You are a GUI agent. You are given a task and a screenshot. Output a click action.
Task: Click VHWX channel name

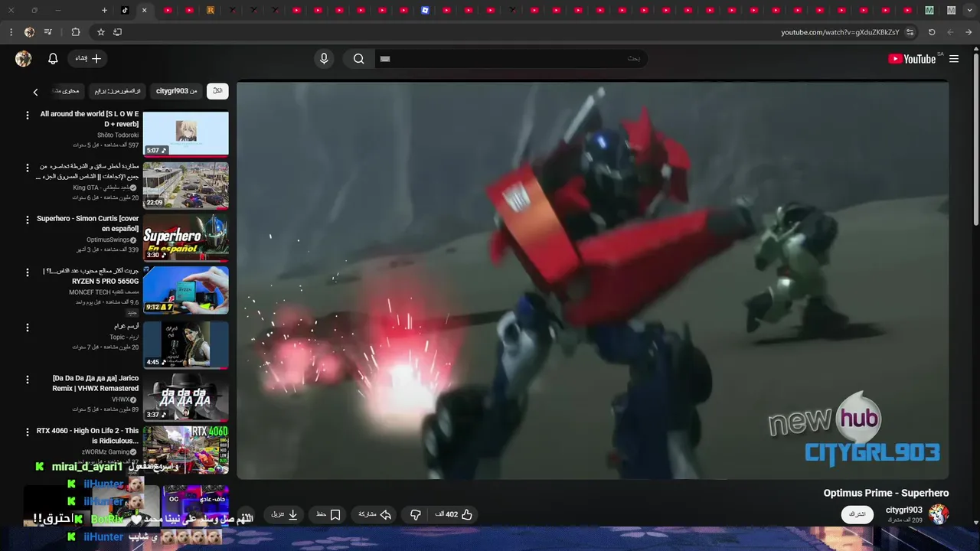(121, 399)
